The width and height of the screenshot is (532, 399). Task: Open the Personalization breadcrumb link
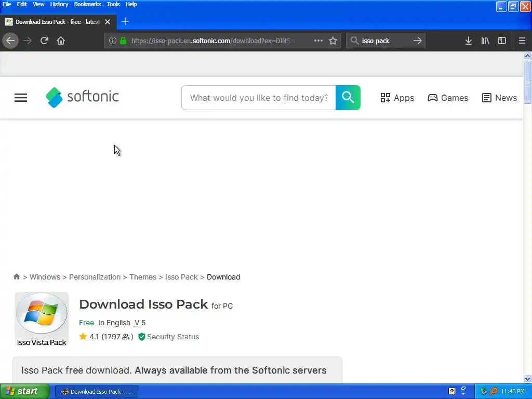coord(95,277)
